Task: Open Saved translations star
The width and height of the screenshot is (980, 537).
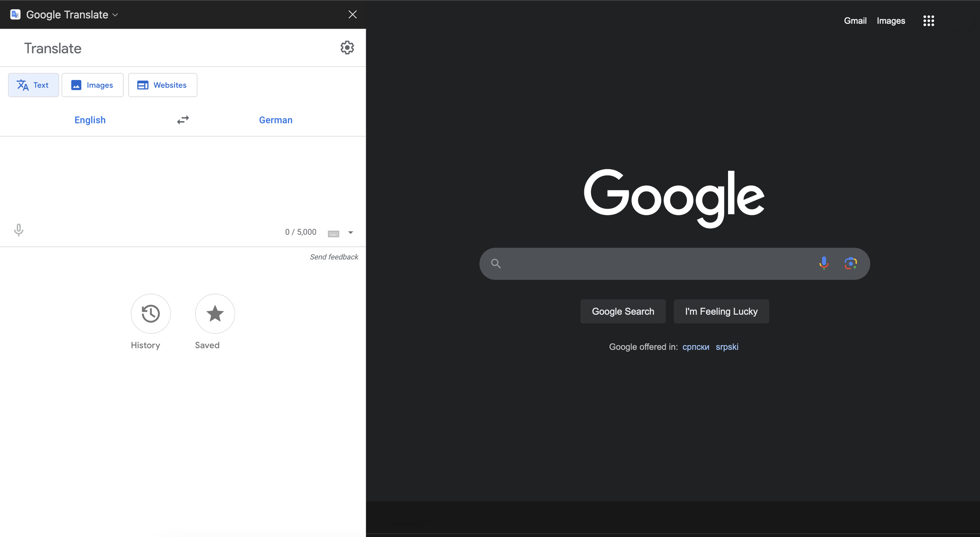Action: coord(215,314)
